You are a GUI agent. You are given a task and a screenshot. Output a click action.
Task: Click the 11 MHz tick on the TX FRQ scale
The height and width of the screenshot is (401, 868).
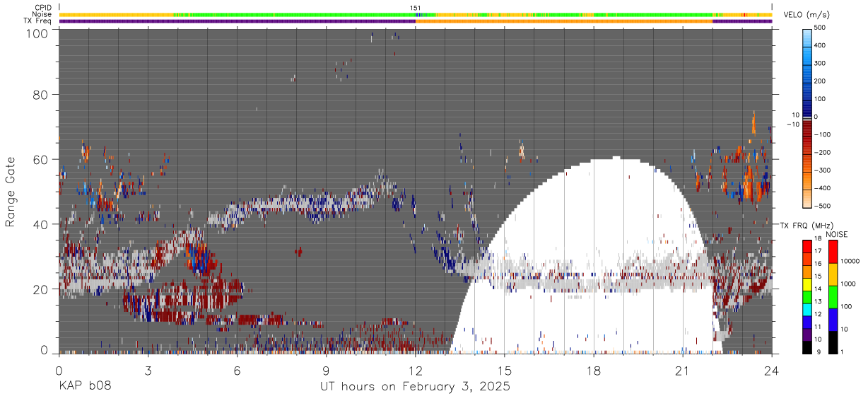[819, 327]
